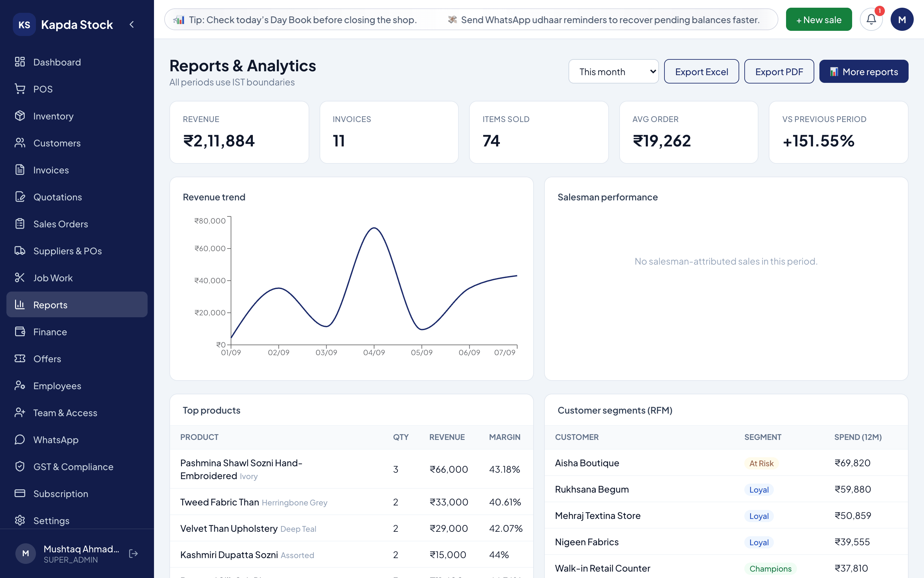Click the Dashboard grid icon
Viewport: 924px width, 578px height.
(20, 62)
